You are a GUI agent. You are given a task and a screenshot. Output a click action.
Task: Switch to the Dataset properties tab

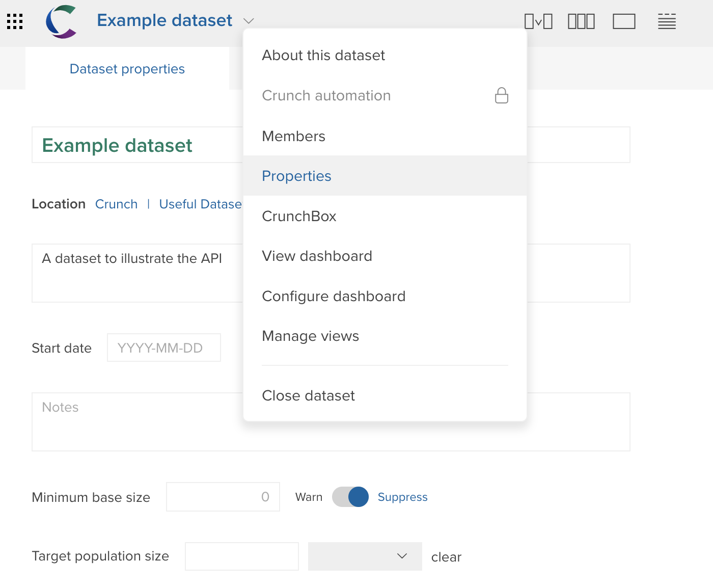(127, 68)
